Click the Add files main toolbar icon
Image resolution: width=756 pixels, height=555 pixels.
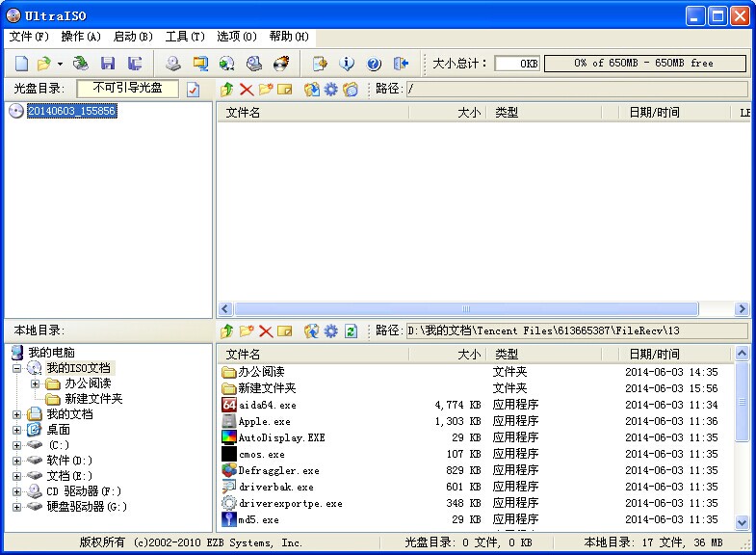320,64
